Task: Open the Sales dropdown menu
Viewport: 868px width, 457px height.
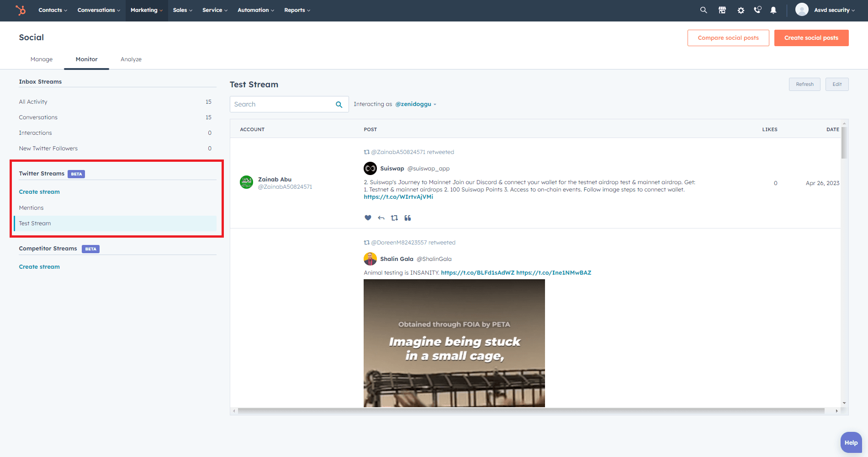Action: 183,10
